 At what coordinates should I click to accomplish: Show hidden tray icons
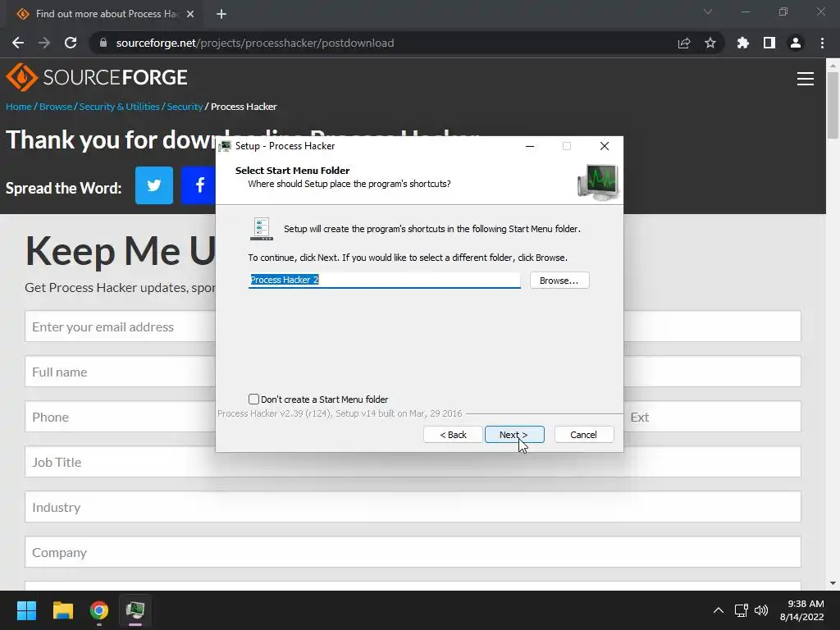[719, 610]
